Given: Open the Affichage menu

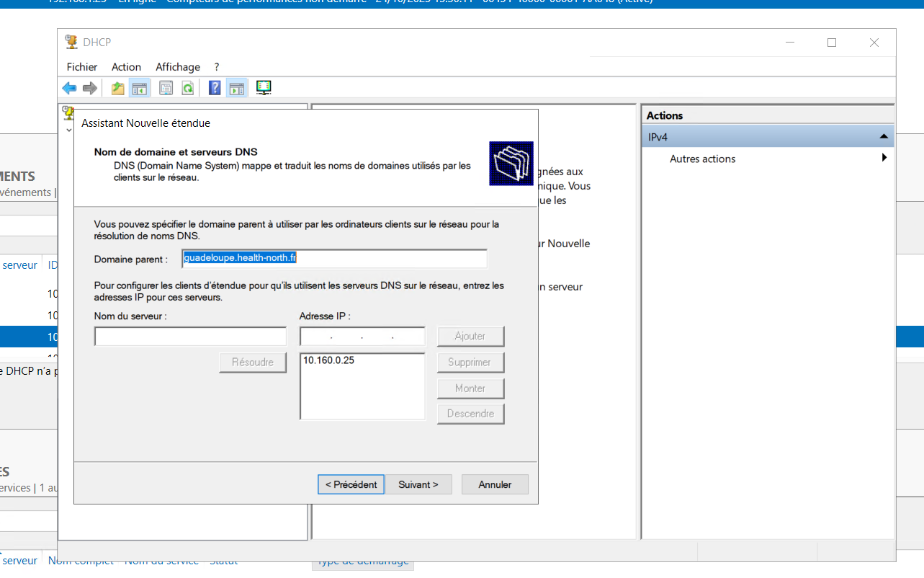Looking at the screenshot, I should 178,67.
